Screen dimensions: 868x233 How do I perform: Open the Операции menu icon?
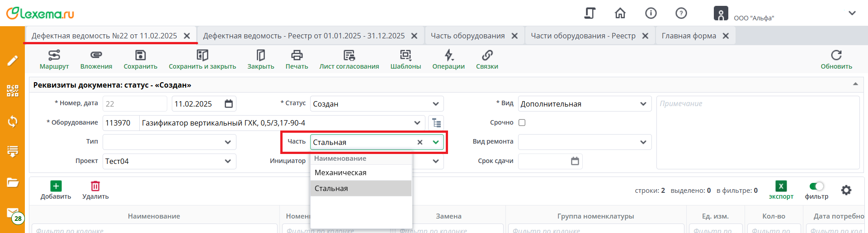coord(448,55)
